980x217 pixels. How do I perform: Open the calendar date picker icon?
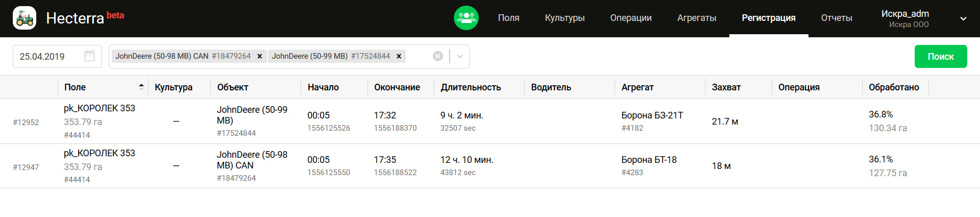coord(89,56)
